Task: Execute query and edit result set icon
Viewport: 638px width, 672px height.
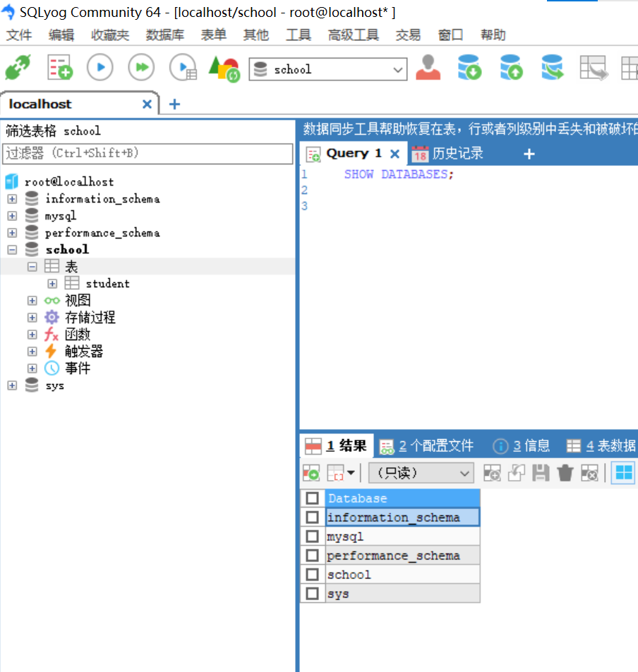Action: 183,67
